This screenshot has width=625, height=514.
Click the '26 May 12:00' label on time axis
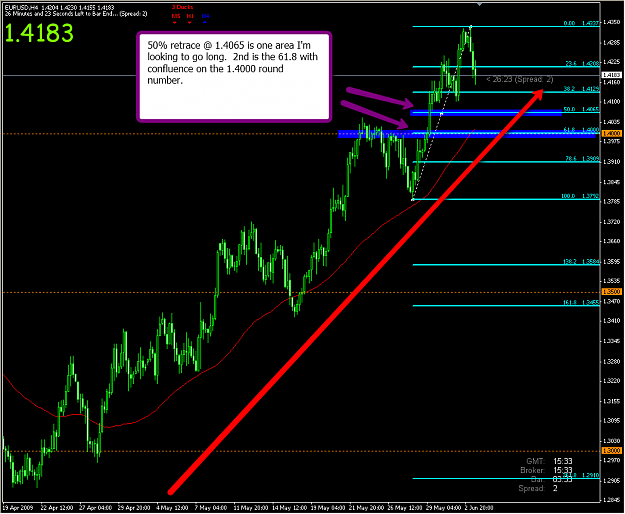(405, 508)
